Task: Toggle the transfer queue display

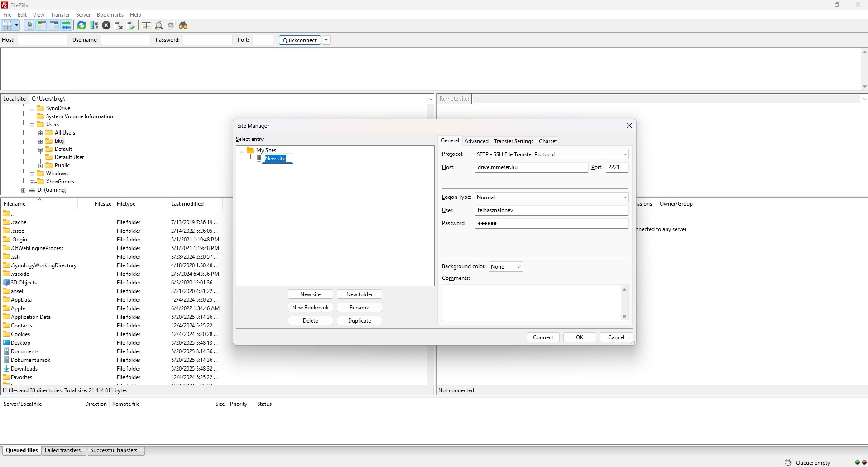Action: 67,25
